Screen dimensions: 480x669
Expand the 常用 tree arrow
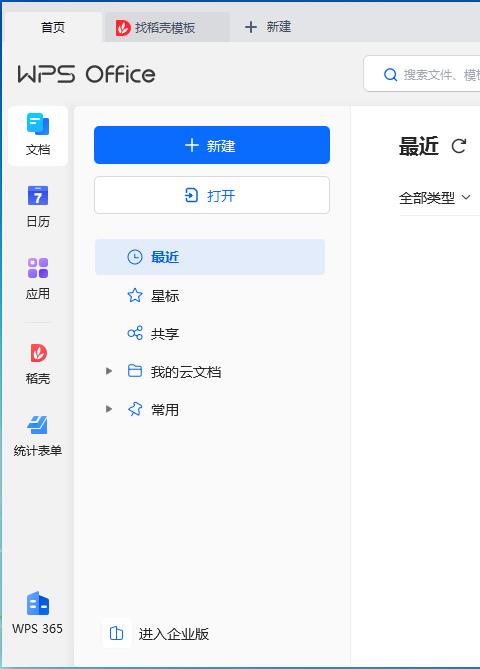109,409
